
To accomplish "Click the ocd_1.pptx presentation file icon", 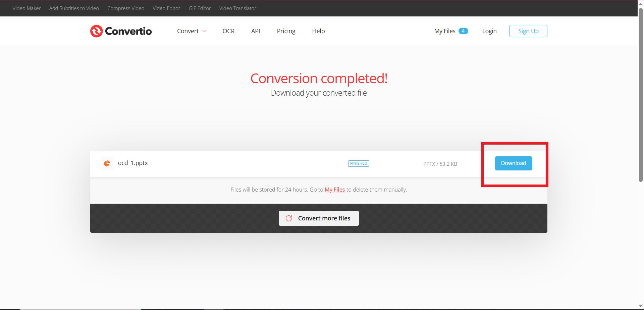I will tap(107, 163).
